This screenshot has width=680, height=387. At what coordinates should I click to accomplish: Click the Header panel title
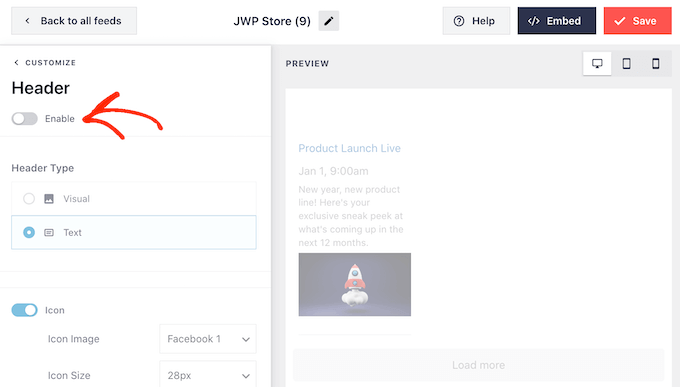[x=41, y=88]
